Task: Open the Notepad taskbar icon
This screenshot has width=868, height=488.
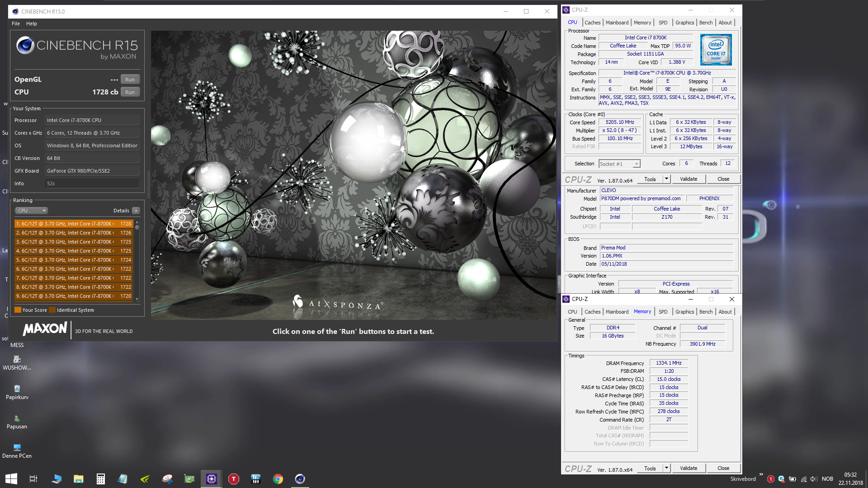Action: pyautogui.click(x=123, y=479)
